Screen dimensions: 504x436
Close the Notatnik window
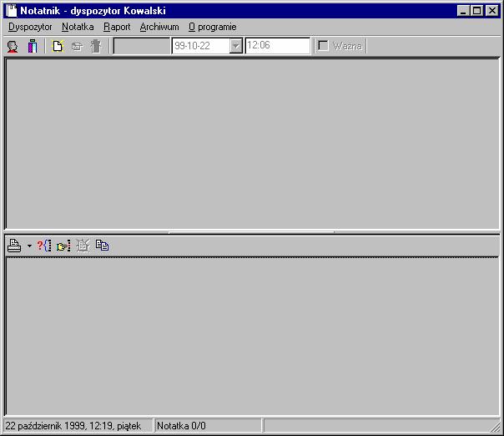coord(492,11)
